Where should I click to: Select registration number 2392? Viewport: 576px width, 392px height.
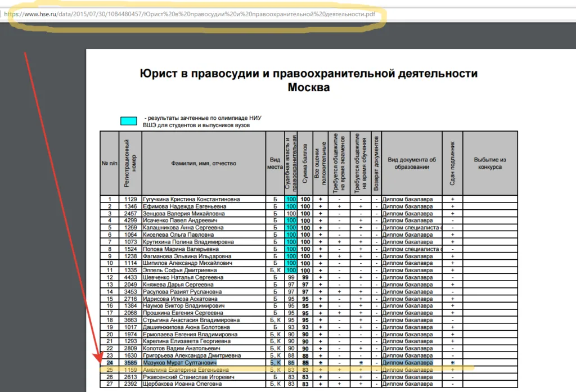coord(130,384)
